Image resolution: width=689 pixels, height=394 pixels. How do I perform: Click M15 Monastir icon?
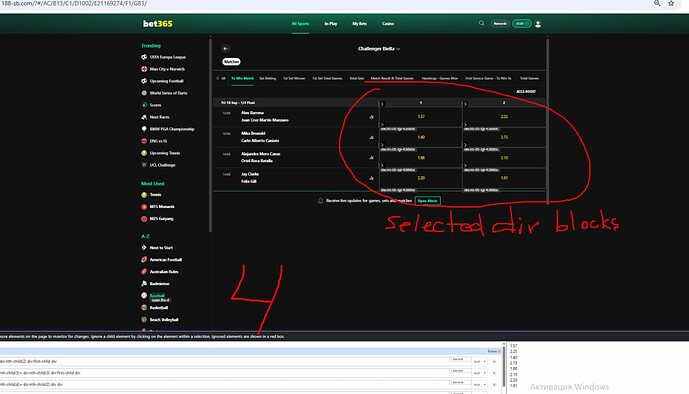pyautogui.click(x=144, y=206)
